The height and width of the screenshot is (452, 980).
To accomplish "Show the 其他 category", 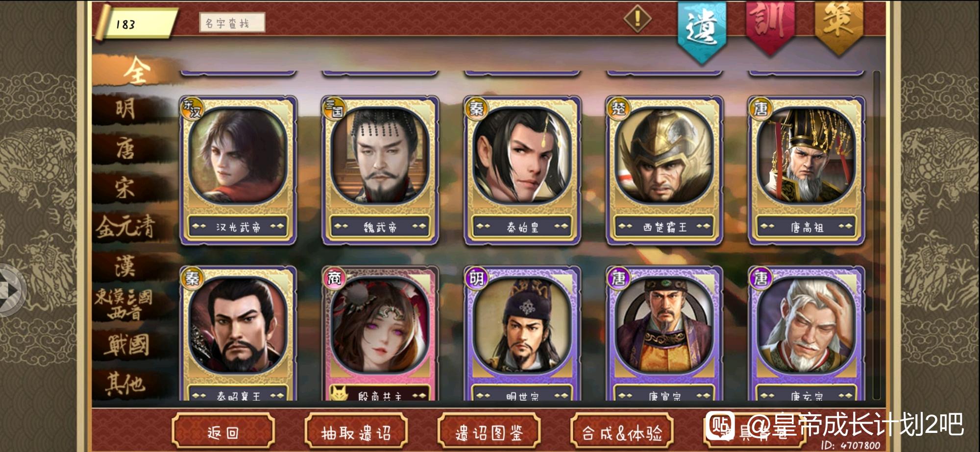I will [x=125, y=383].
